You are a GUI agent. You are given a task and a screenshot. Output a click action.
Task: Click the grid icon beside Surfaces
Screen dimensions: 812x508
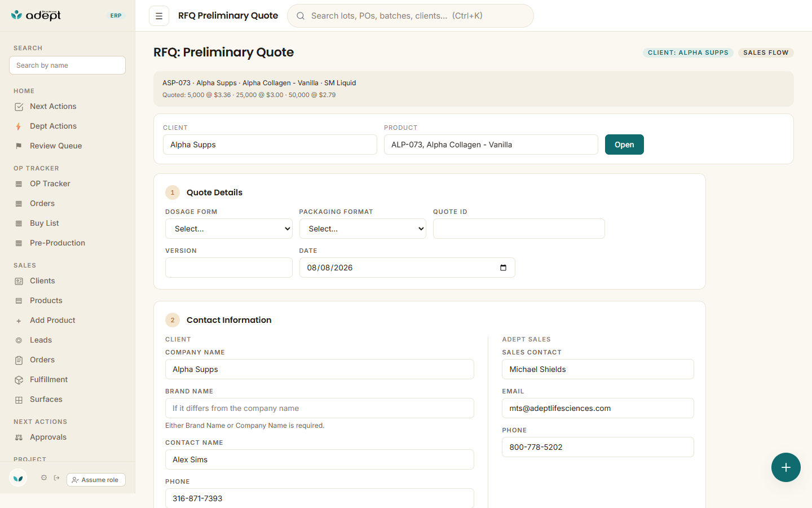tap(19, 400)
